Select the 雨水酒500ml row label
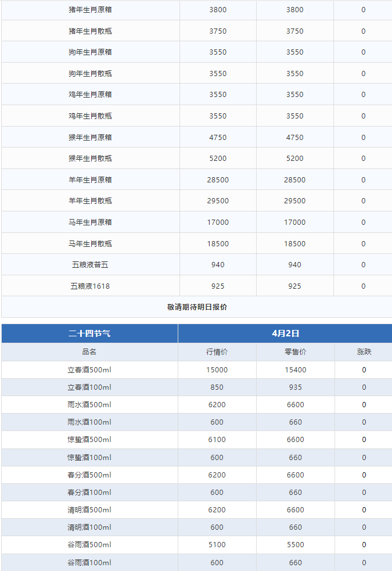 pos(89,405)
